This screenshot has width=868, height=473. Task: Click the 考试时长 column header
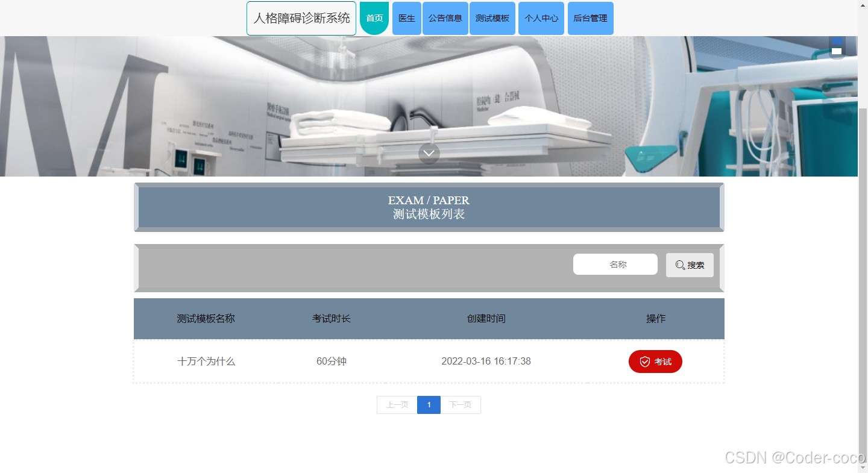tap(332, 319)
